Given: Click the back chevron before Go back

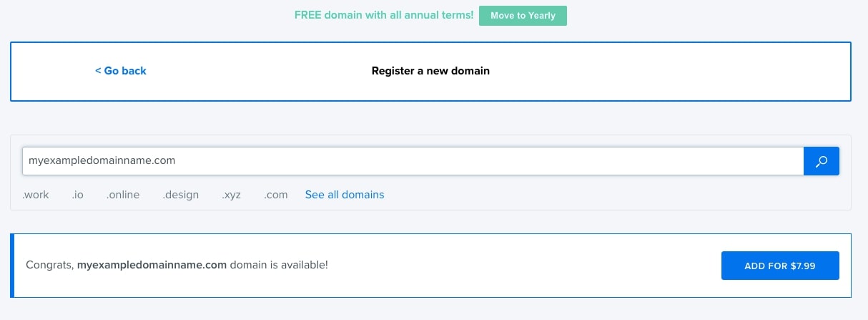Looking at the screenshot, I should tap(98, 71).
